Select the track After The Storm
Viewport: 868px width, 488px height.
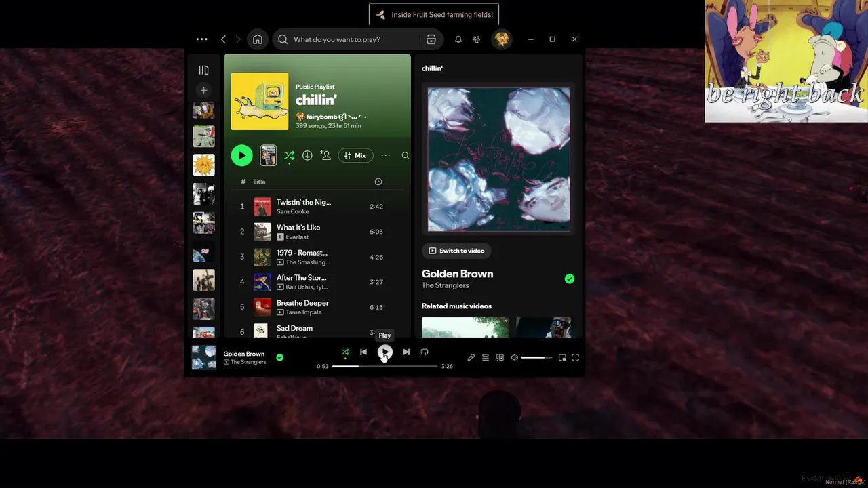pos(317,282)
